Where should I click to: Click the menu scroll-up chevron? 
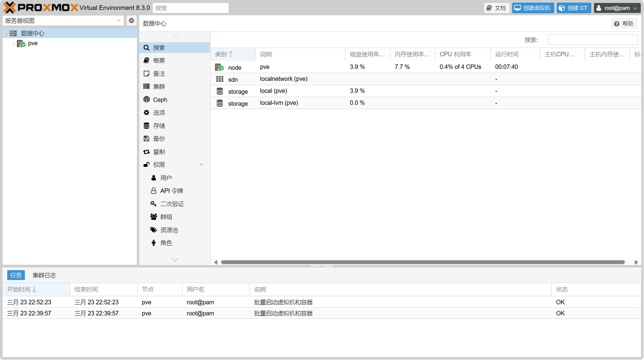(x=175, y=37)
